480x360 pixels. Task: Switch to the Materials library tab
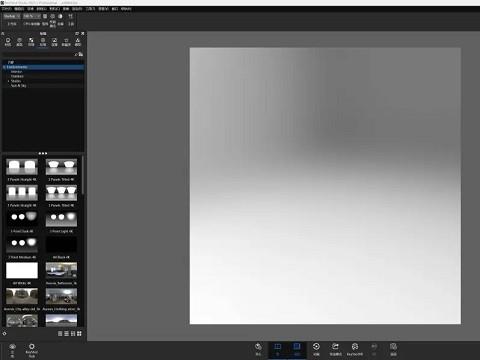8,41
